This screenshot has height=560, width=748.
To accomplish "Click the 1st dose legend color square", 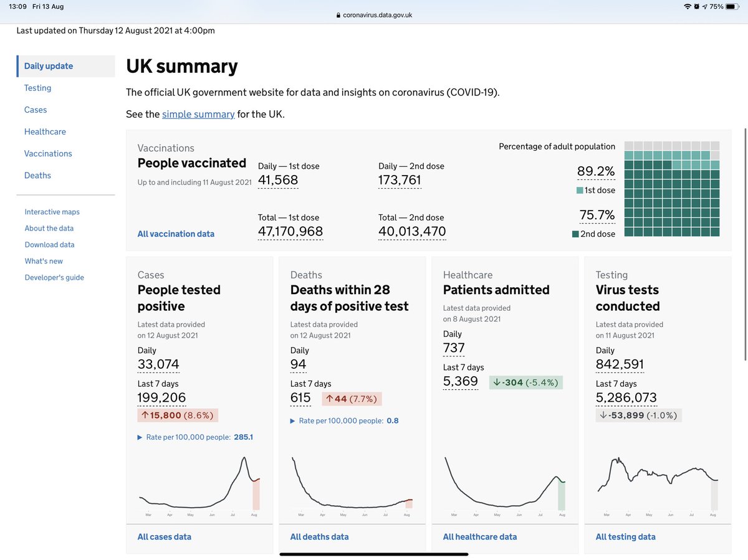I will pos(578,190).
